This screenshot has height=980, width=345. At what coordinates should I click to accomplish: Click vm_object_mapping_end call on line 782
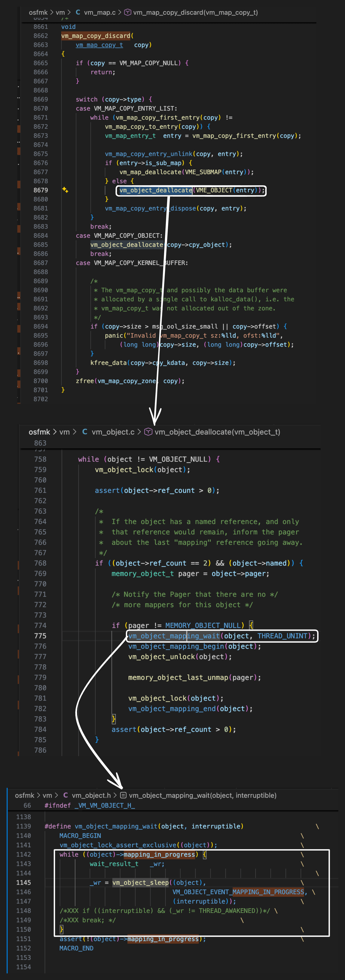[172, 708]
